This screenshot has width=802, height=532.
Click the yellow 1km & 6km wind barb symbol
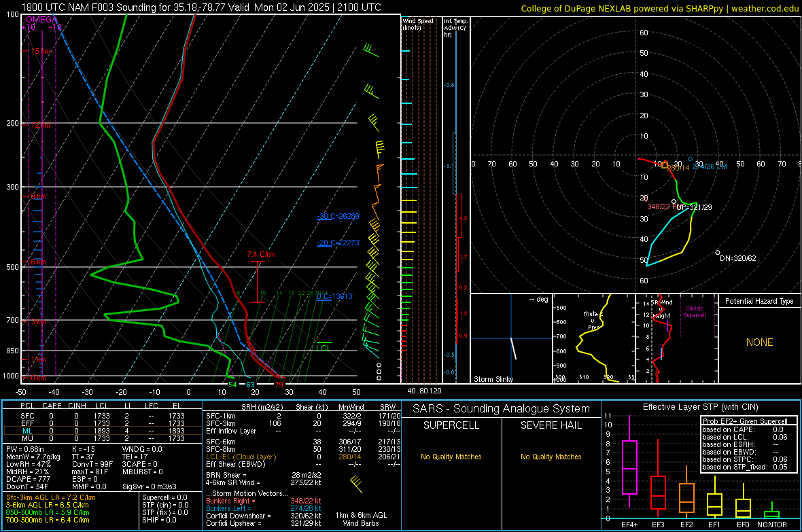357,483
